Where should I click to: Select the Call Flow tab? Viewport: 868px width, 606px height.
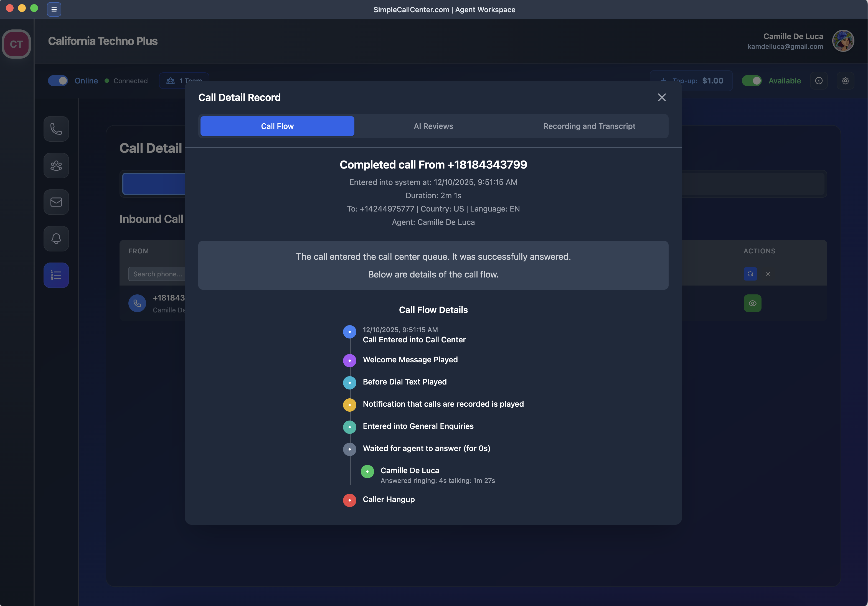click(277, 126)
